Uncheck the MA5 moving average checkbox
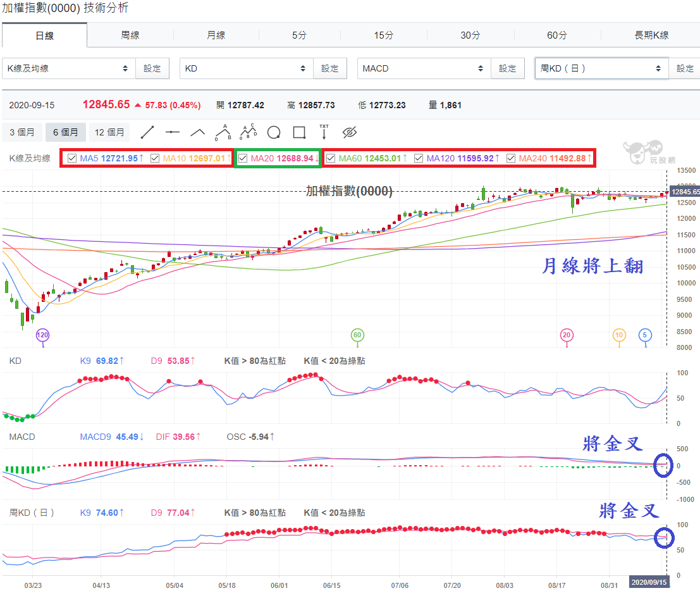Viewport: 700px width, 593px height. coord(72,158)
